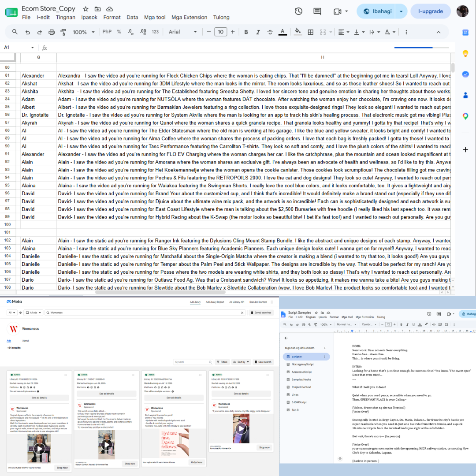This screenshot has width=476, height=476.
Task: Open text color picker in Sheets
Action: (283, 32)
